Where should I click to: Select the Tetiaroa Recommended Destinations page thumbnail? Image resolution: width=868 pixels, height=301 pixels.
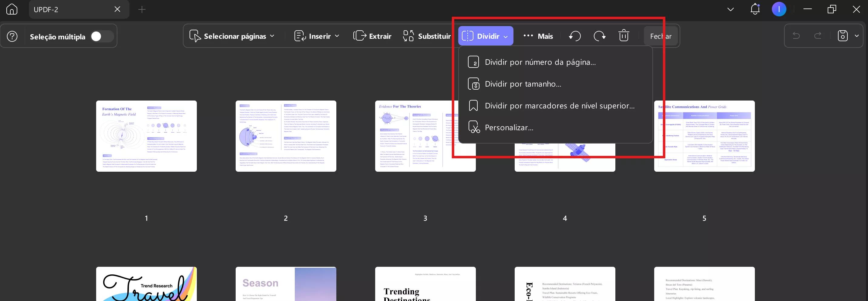coord(565,284)
